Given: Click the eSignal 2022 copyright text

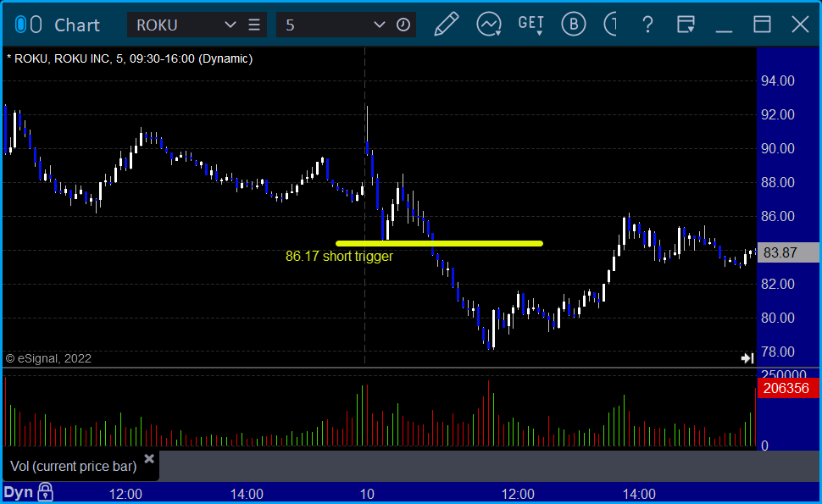Looking at the screenshot, I should click(x=48, y=358).
